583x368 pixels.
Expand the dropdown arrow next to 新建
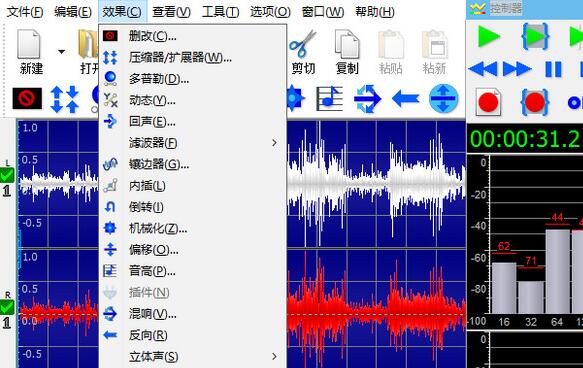62,51
